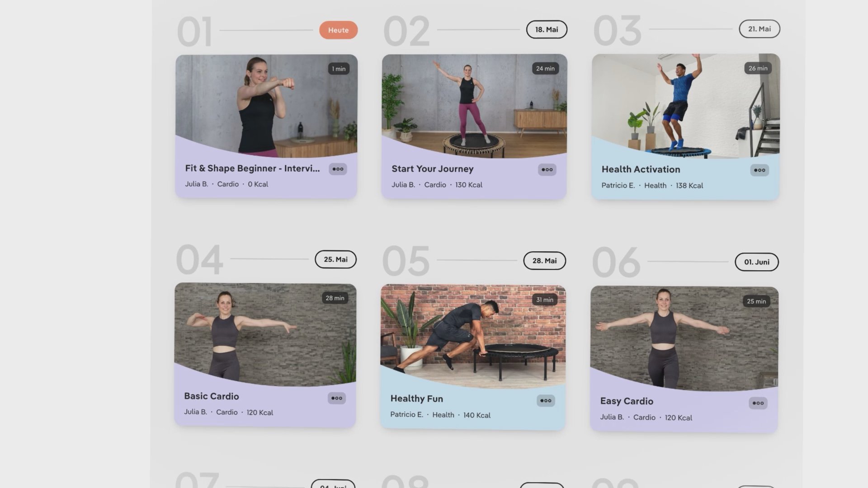Viewport: 868px width, 488px height.
Task: Select the 25. Mai date badge
Action: click(x=335, y=259)
